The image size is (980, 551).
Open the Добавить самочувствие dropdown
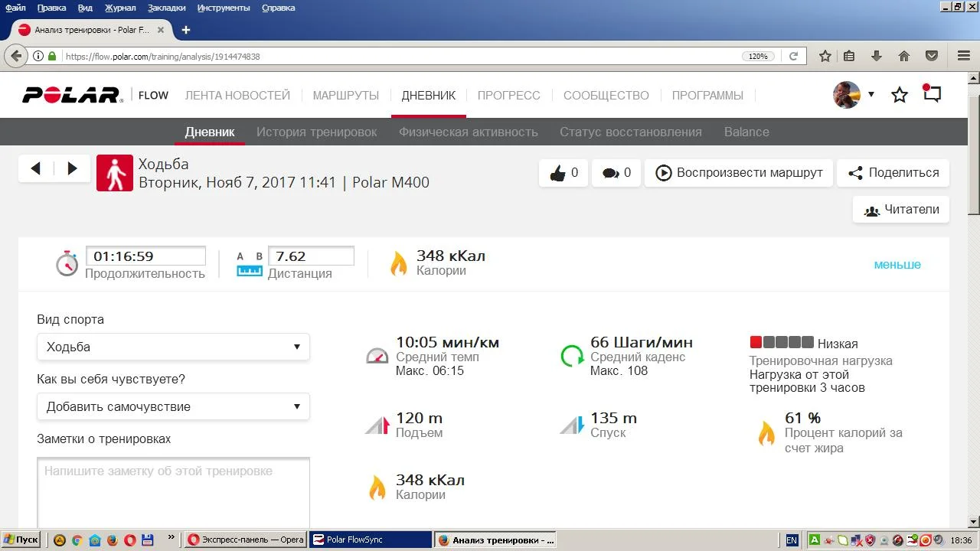pos(173,406)
